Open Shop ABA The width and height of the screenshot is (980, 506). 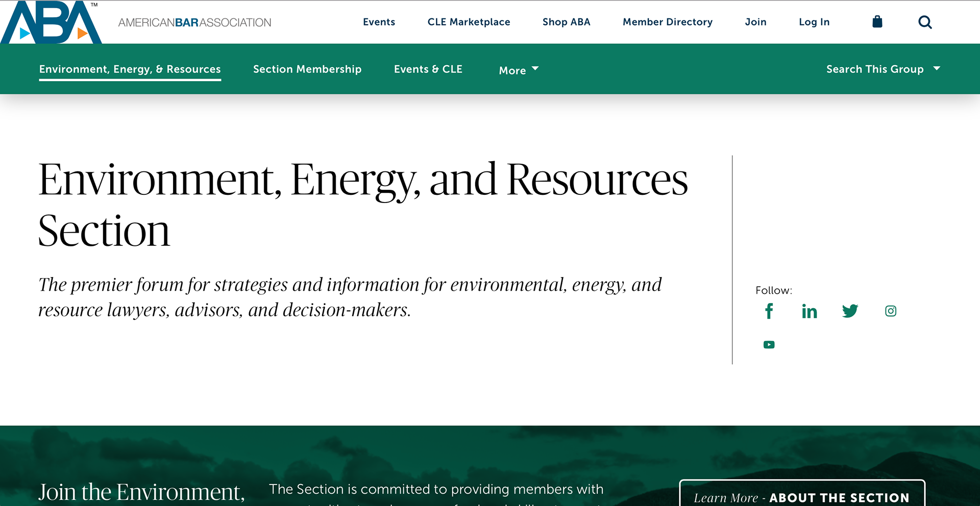(x=566, y=22)
